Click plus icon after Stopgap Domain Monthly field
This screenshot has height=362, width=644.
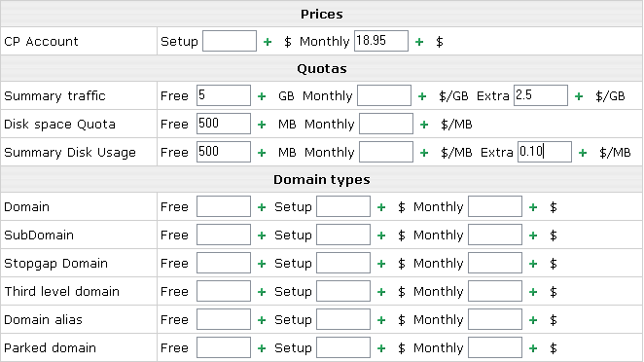click(533, 264)
